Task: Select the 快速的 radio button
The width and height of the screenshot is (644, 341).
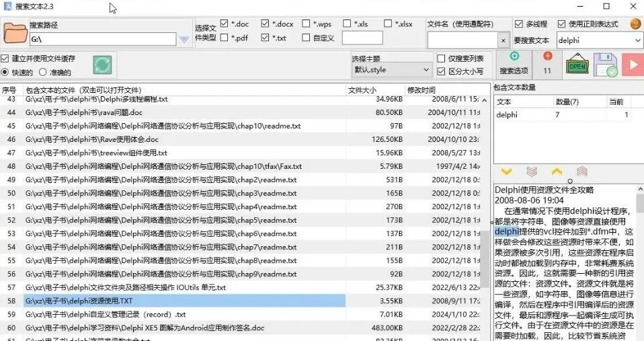Action: pyautogui.click(x=5, y=73)
